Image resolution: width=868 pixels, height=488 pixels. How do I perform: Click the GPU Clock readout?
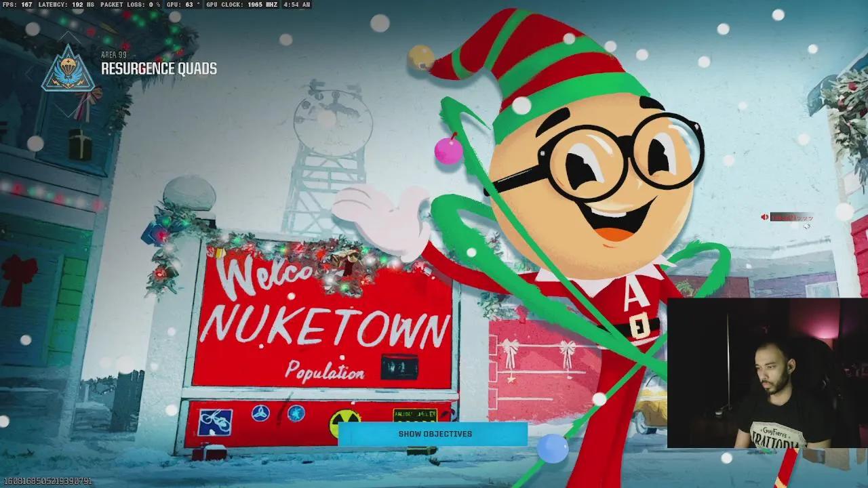[x=237, y=5]
